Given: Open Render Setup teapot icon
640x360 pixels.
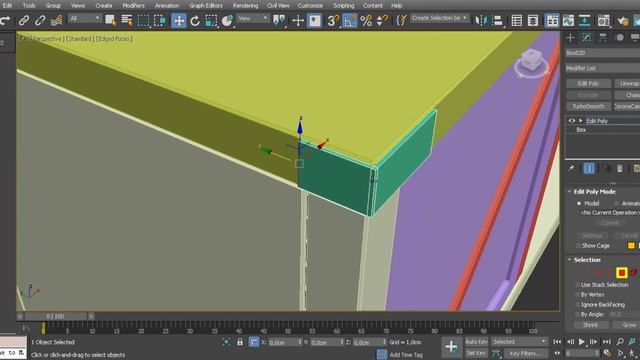Looking at the screenshot, I should 622,20.
